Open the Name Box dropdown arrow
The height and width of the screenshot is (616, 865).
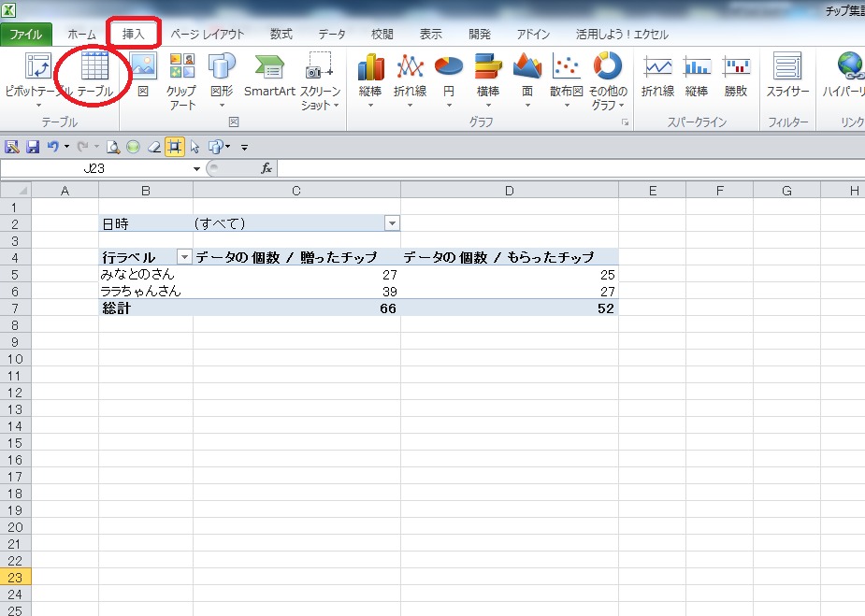pyautogui.click(x=196, y=169)
